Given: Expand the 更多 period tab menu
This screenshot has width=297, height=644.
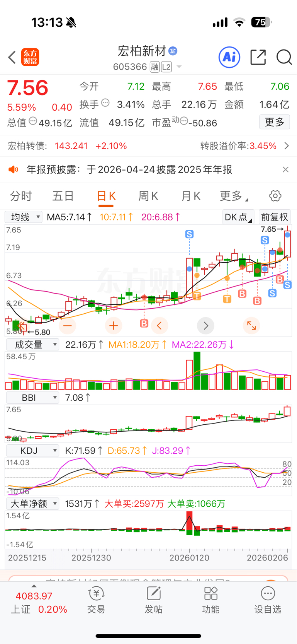Looking at the screenshot, I should 234,196.
